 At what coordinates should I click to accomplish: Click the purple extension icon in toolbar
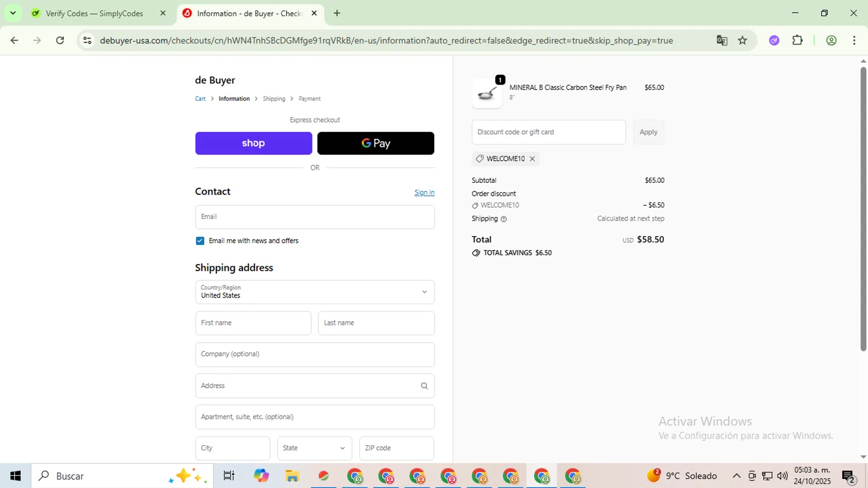pos(774,41)
